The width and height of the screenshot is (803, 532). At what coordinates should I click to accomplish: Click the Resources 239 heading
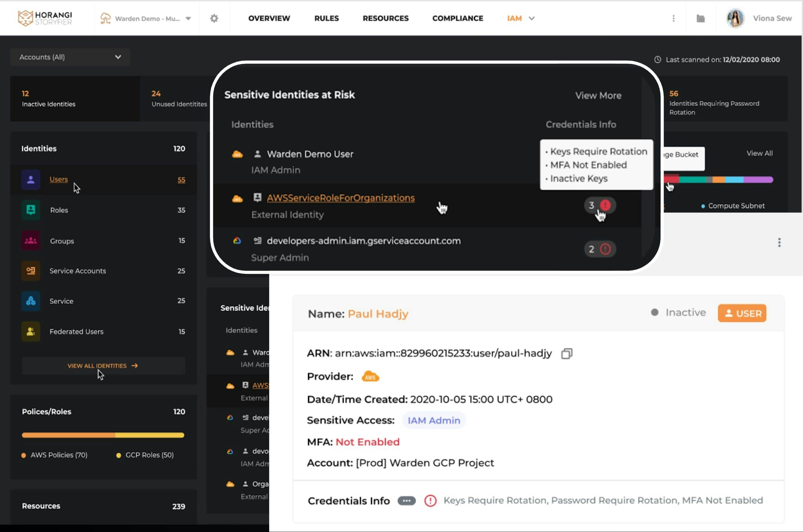point(103,506)
